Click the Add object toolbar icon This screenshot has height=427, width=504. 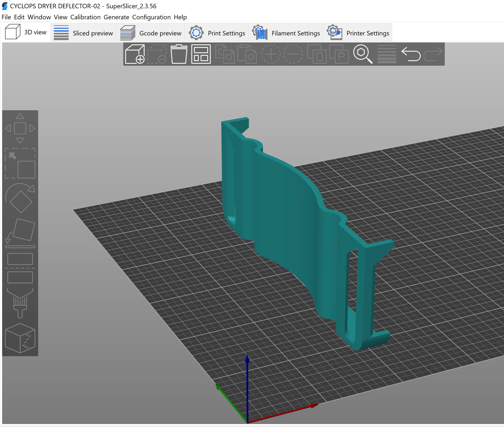[x=135, y=54]
